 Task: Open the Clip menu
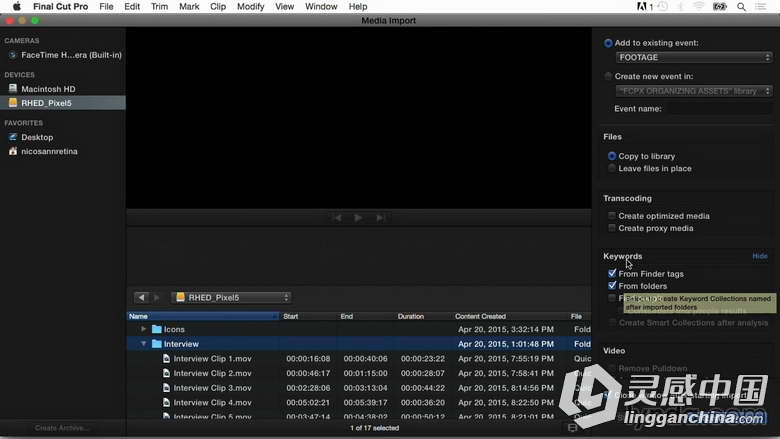218,6
